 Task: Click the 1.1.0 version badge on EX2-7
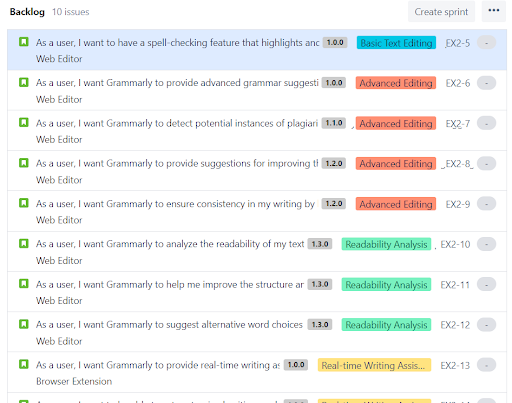[x=334, y=123]
